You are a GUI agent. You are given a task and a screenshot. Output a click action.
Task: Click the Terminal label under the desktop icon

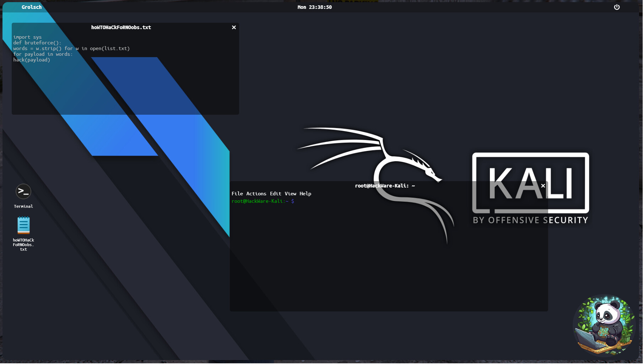(23, 206)
